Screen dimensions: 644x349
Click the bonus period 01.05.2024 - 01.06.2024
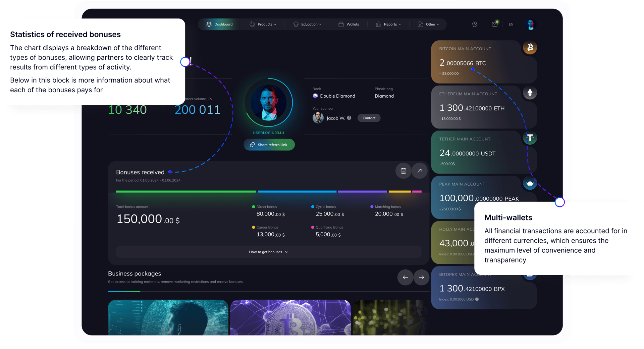point(160,180)
